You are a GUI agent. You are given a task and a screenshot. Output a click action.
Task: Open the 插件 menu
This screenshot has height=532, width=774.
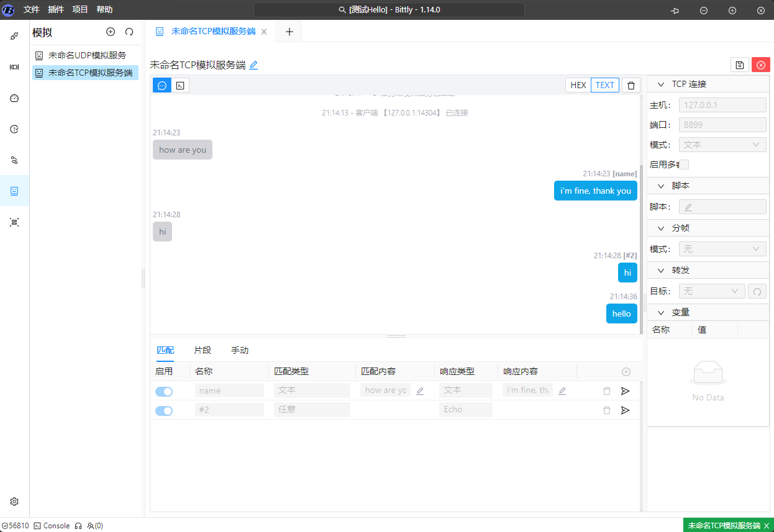[56, 10]
